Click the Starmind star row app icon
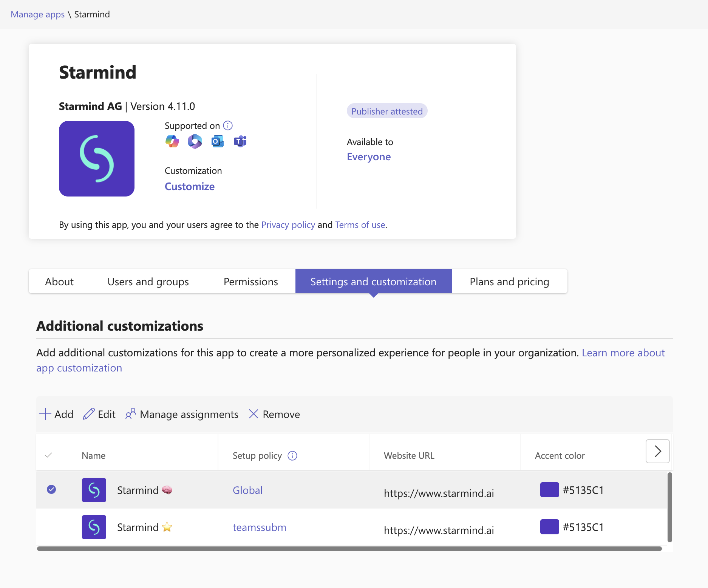This screenshot has width=708, height=588. (94, 527)
